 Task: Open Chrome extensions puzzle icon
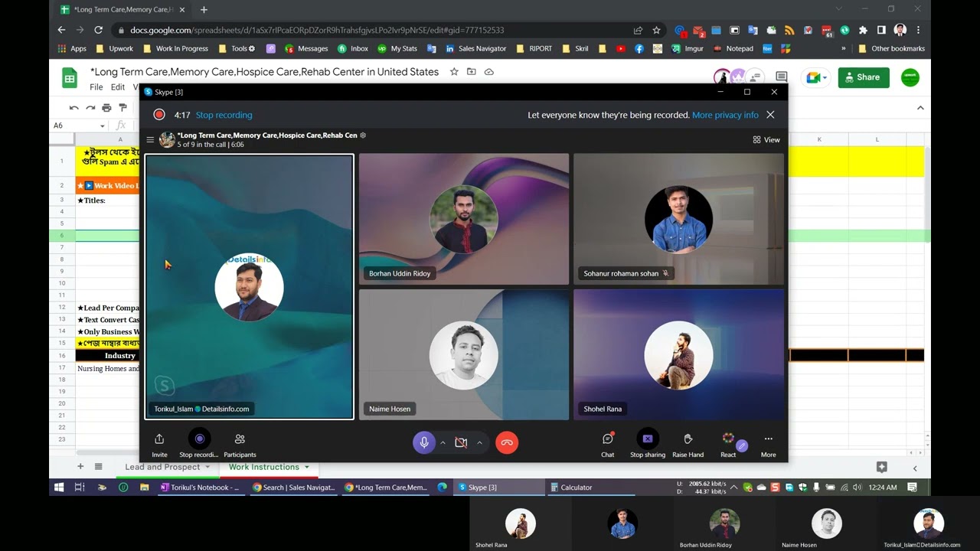pos(863,30)
